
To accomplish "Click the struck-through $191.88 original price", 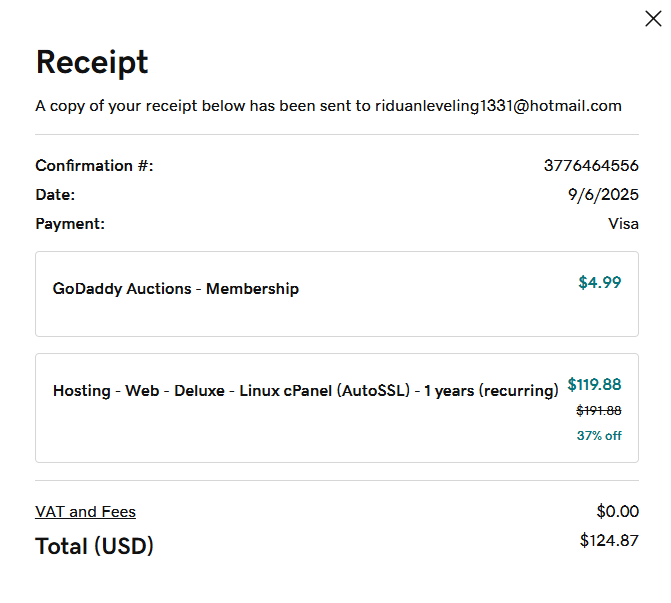I will point(598,411).
